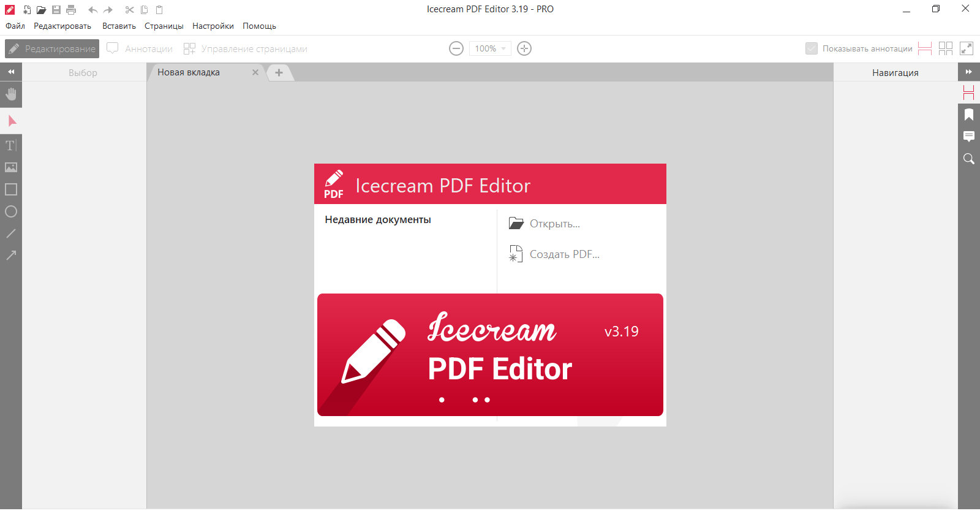Click the Выбор panel title
The height and width of the screenshot is (527, 980).
click(83, 72)
